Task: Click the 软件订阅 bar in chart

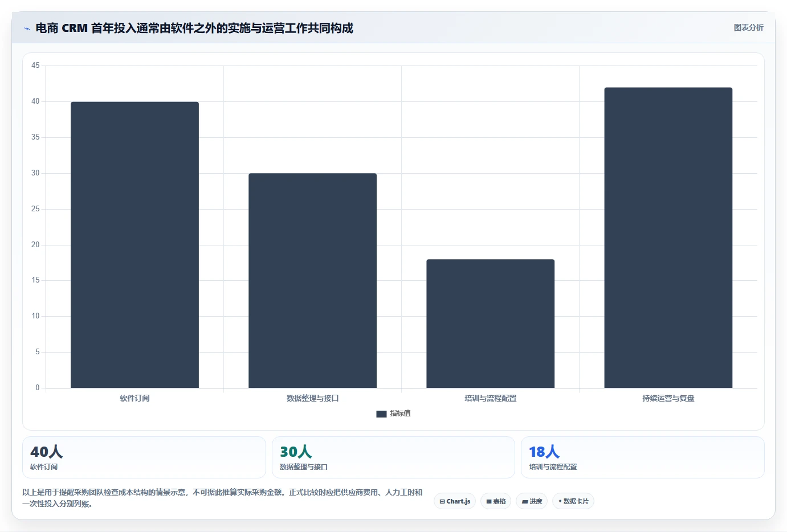Action: click(x=134, y=245)
